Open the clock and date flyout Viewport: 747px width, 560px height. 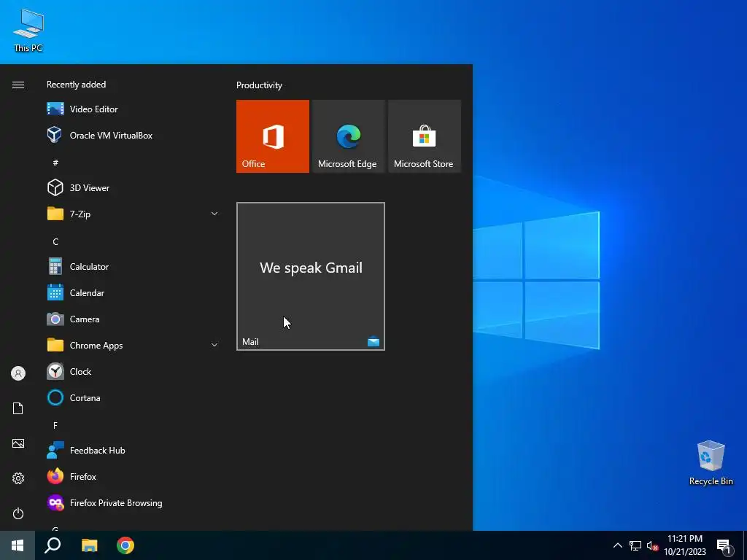tap(685, 545)
